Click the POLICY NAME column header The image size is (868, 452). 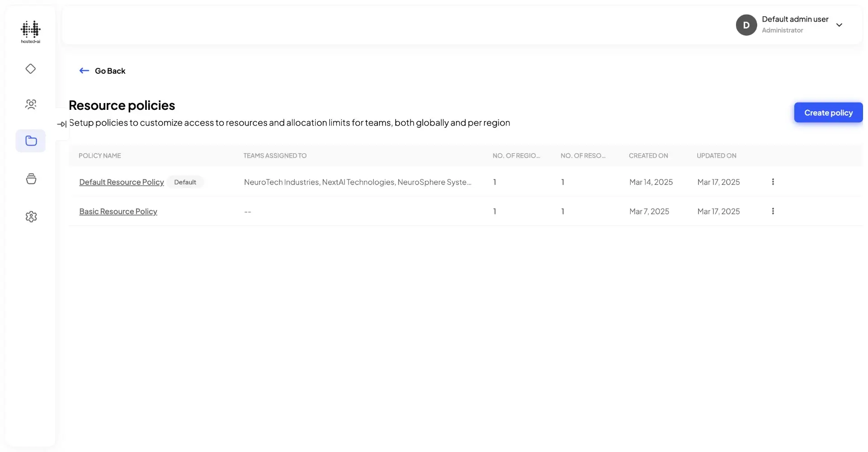[100, 155]
